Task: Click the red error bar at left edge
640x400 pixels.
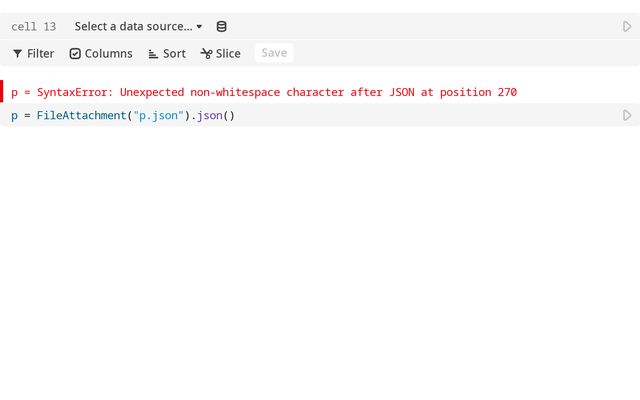Action: coord(2,92)
